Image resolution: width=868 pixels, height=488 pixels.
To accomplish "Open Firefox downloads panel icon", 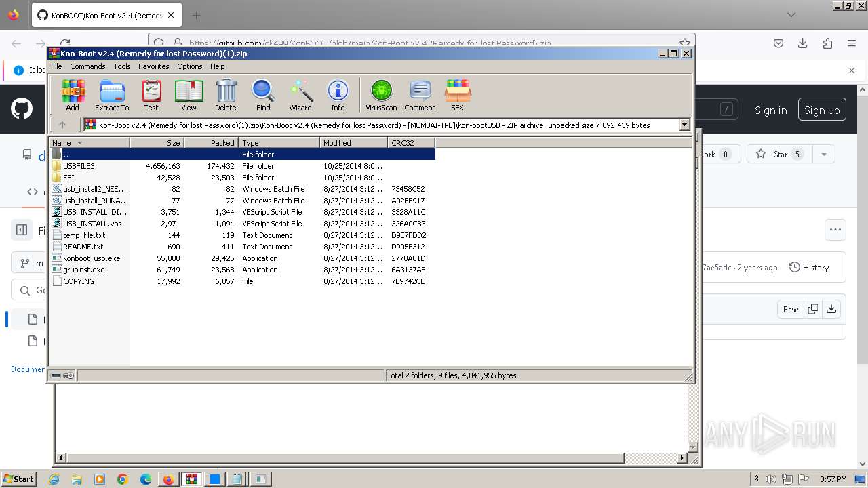I will (x=803, y=43).
